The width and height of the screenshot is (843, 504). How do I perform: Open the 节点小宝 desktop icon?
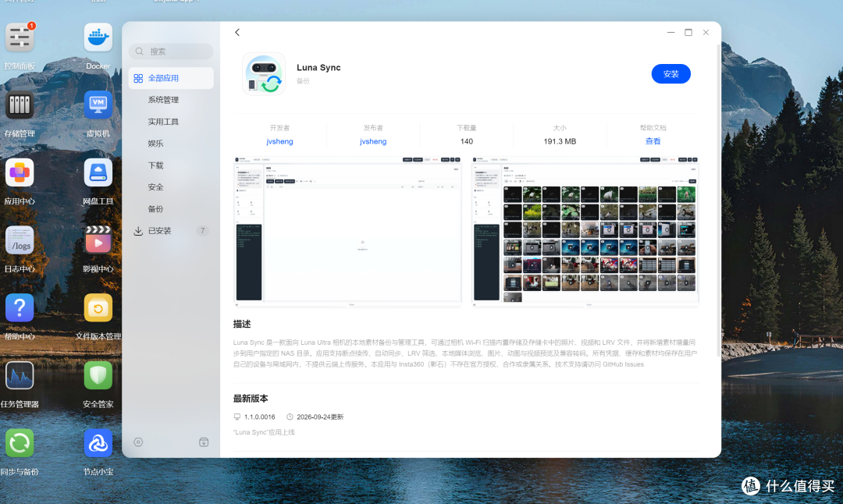click(98, 444)
